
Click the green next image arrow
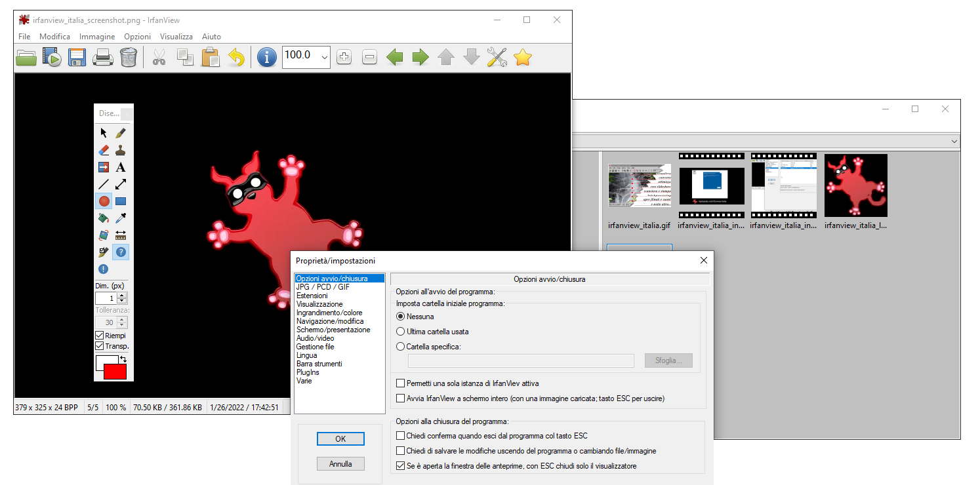pos(420,58)
